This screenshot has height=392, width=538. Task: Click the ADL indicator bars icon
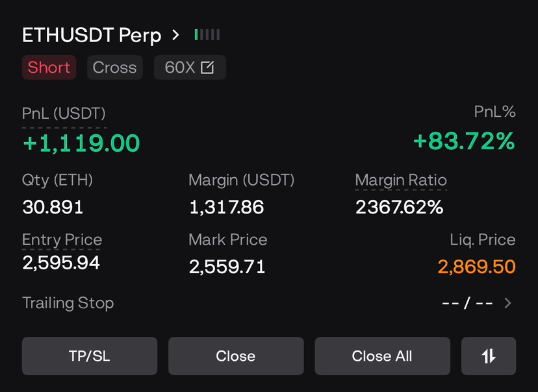[207, 35]
